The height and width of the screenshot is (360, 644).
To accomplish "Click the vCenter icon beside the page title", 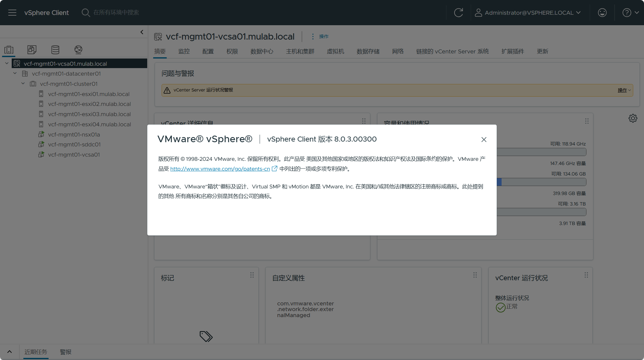I will 158,37.
